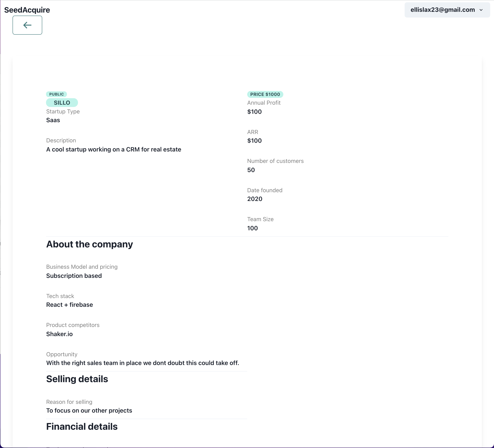Click the Annual Profit $100 value
The width and height of the screenshot is (494, 448).
coord(254,112)
